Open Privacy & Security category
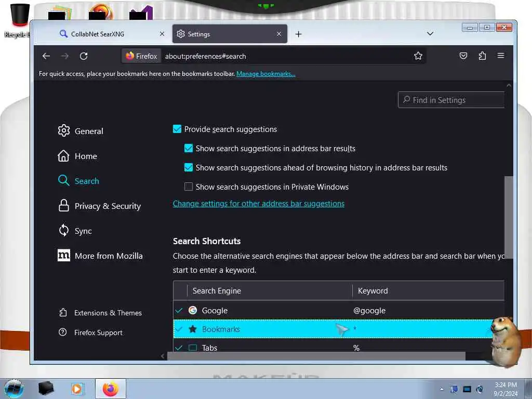The height and width of the screenshot is (399, 532). click(99, 206)
